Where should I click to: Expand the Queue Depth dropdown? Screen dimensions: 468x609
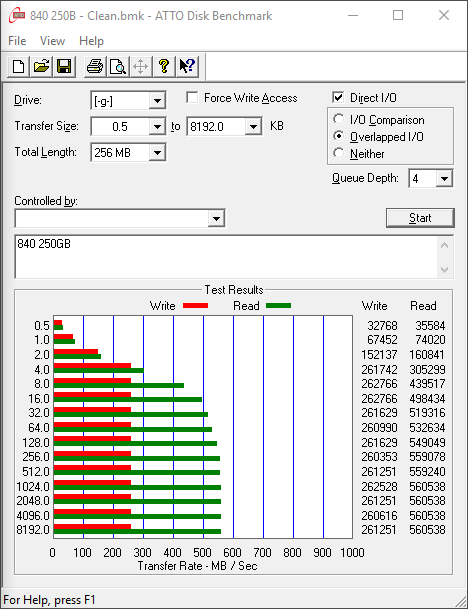click(x=444, y=179)
